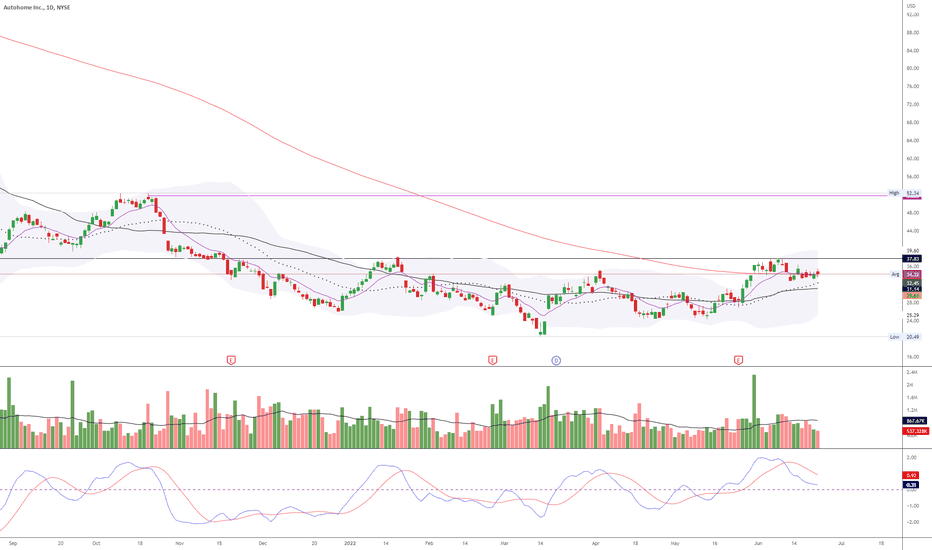Click the 867.67K volume average tag
This screenshot has width=932, height=550.
pyautogui.click(x=915, y=420)
